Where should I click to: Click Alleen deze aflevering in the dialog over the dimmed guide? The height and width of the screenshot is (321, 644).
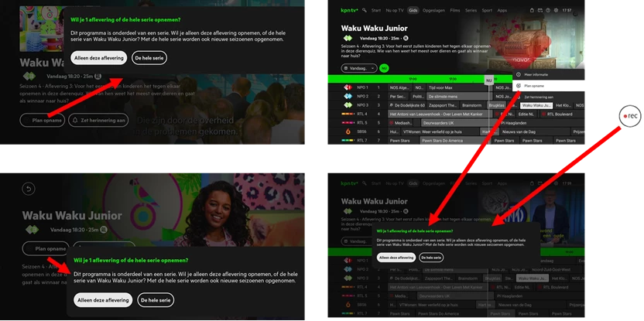[x=396, y=258]
